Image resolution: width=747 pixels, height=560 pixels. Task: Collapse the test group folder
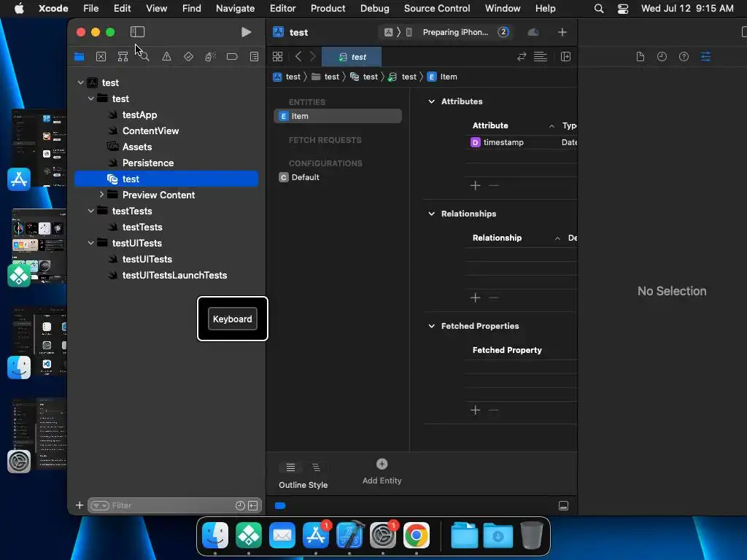(91, 98)
